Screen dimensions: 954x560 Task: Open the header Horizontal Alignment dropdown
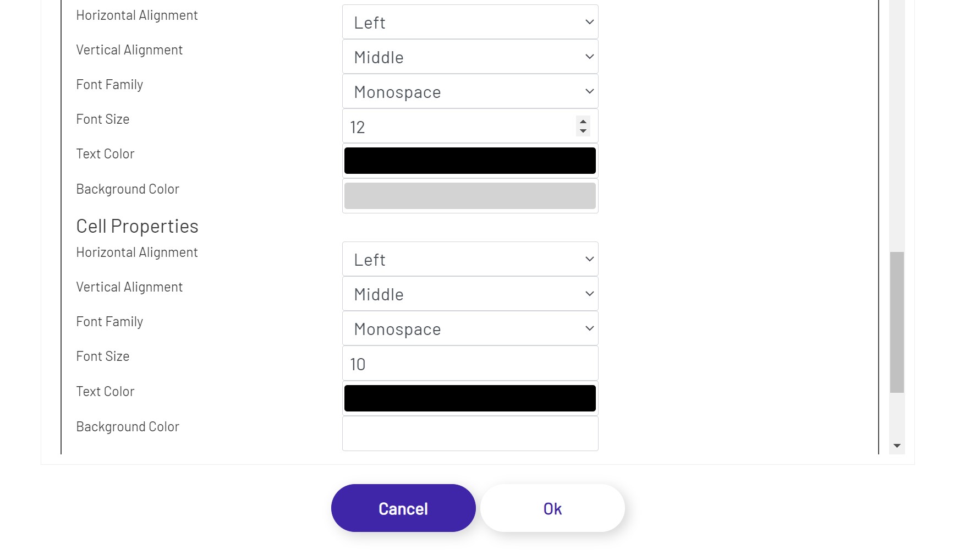(x=469, y=21)
